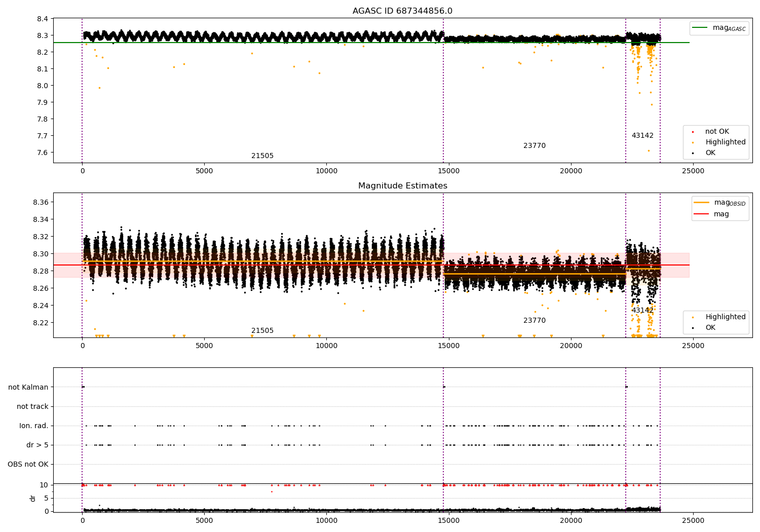Click the "Magnitude Estimates" plot title
Screen dimensions: 760x532
[403, 186]
